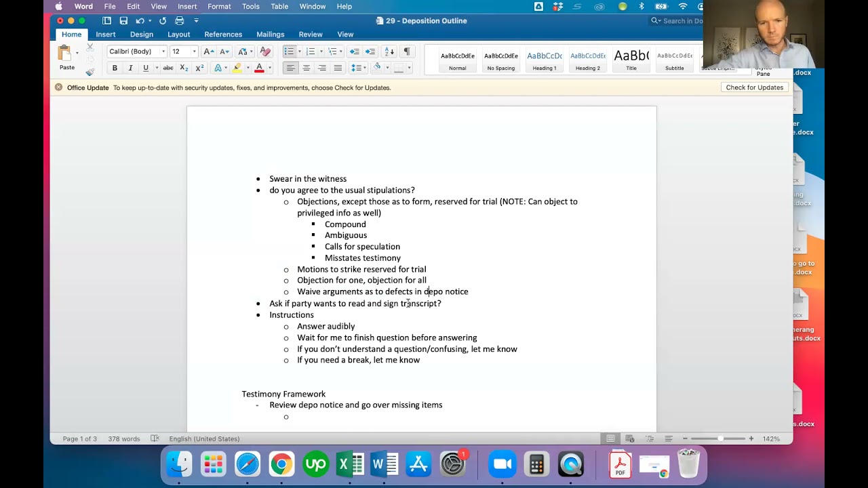
Task: Switch to the Design ribbon tab
Action: [142, 35]
